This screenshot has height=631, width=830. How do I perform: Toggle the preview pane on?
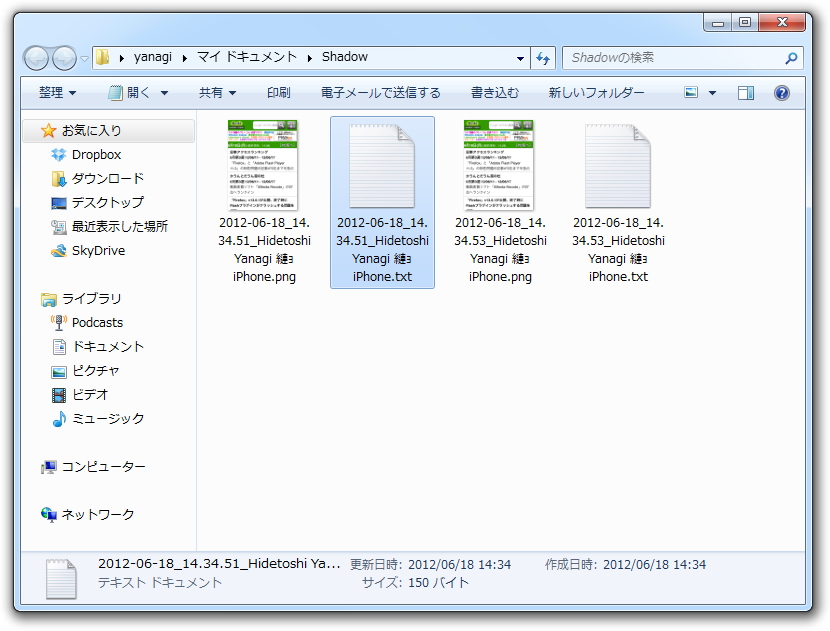point(744,92)
